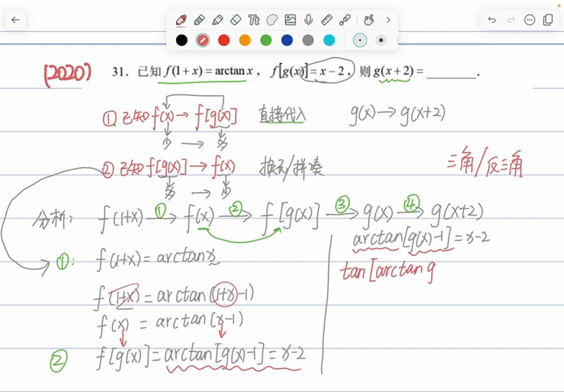Toggle the finger touch drawing mode
Screen dimensions: 564x392
[369, 20]
